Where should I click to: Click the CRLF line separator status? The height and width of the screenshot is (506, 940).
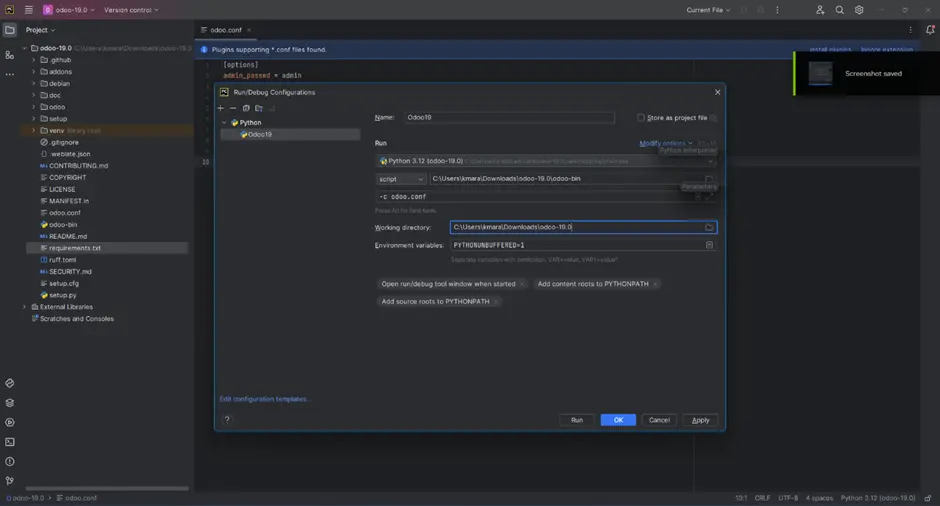762,498
